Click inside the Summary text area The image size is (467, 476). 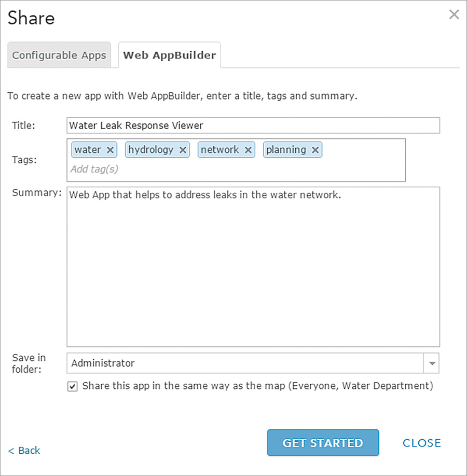(x=253, y=270)
